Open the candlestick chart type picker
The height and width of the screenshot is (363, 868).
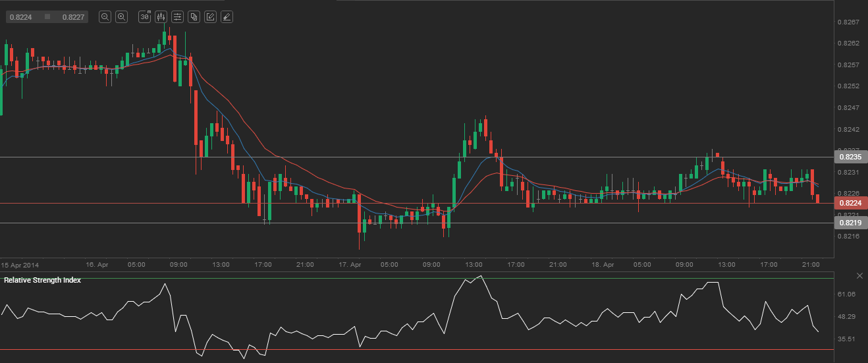[161, 17]
